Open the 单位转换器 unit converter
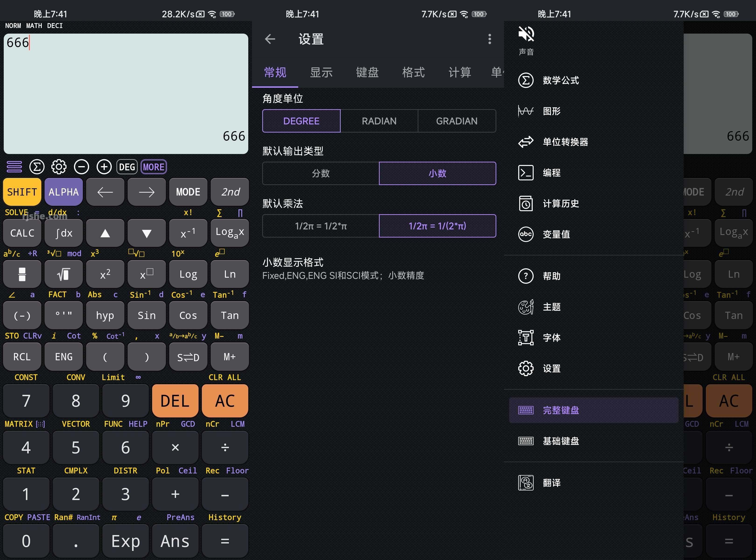756x560 pixels. click(564, 142)
